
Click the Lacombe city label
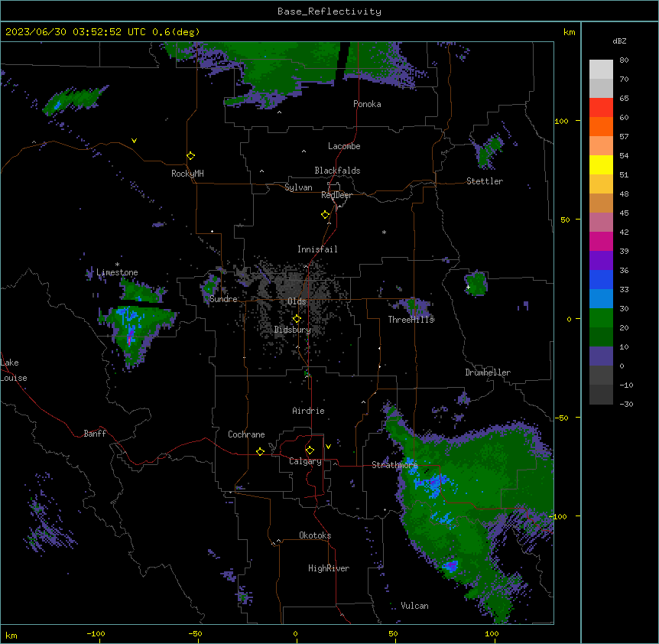344,146
